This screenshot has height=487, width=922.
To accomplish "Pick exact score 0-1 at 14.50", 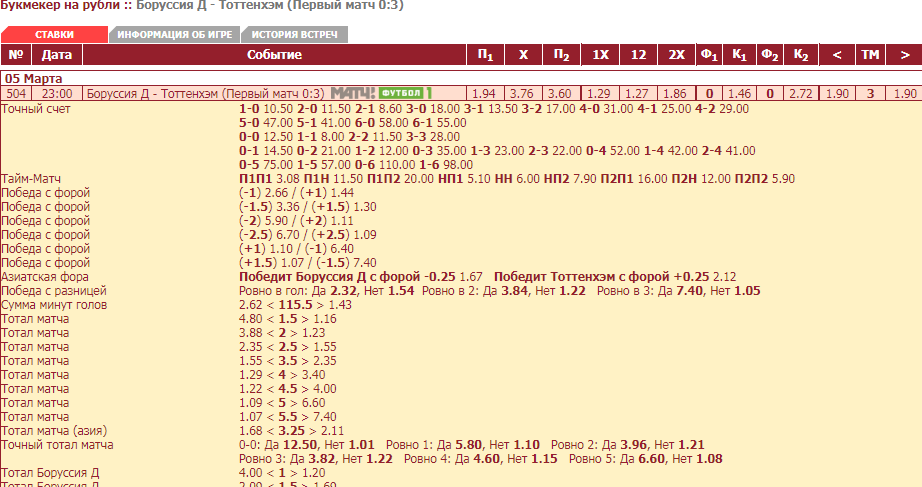I will 266,151.
